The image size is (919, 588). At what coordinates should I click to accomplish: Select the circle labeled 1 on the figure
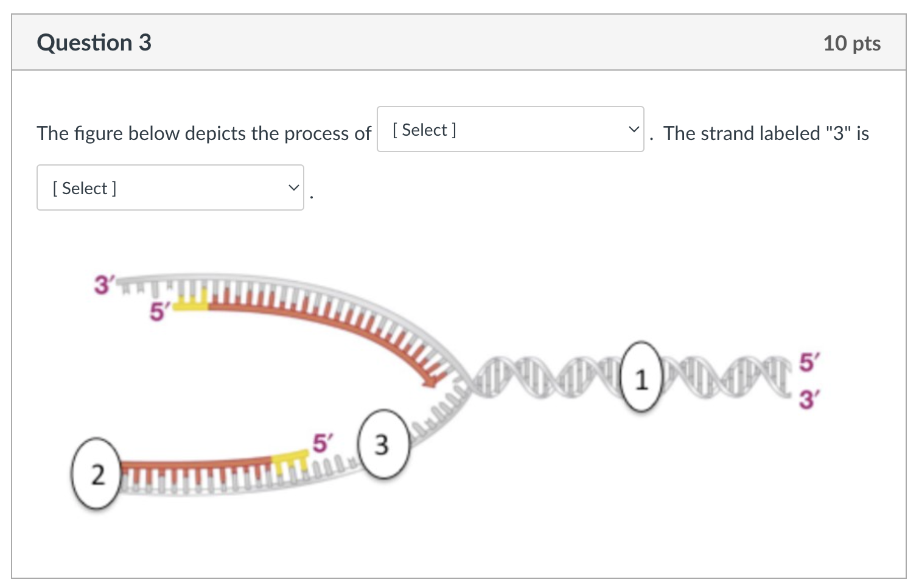pos(641,377)
